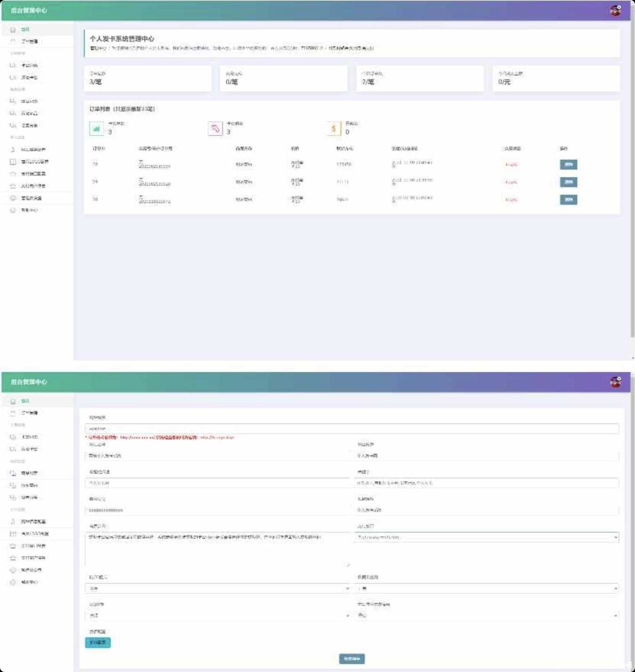Screen dimensions: 635x672
Task: Click the blue action button in the first order row
Action: click(568, 165)
